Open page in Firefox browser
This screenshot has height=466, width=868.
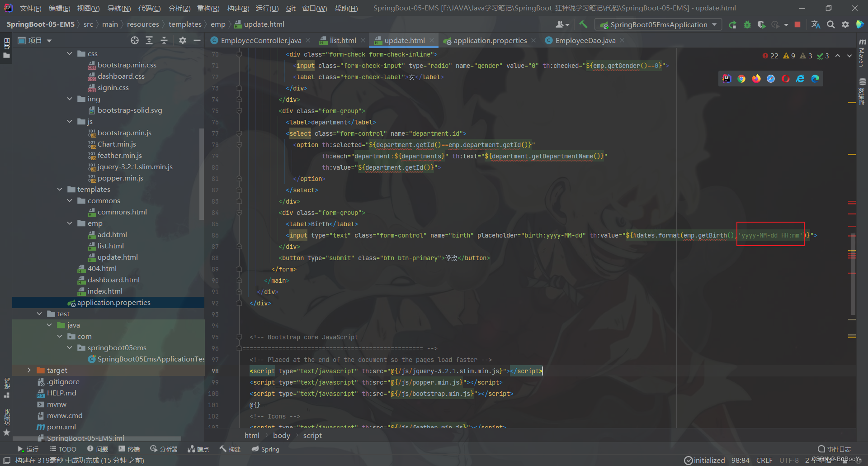756,79
